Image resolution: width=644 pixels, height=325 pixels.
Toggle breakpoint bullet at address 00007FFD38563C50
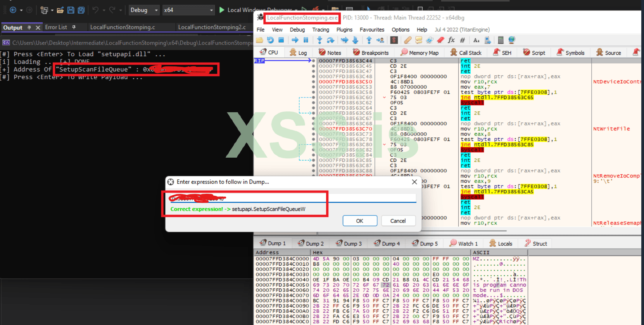coord(313,82)
